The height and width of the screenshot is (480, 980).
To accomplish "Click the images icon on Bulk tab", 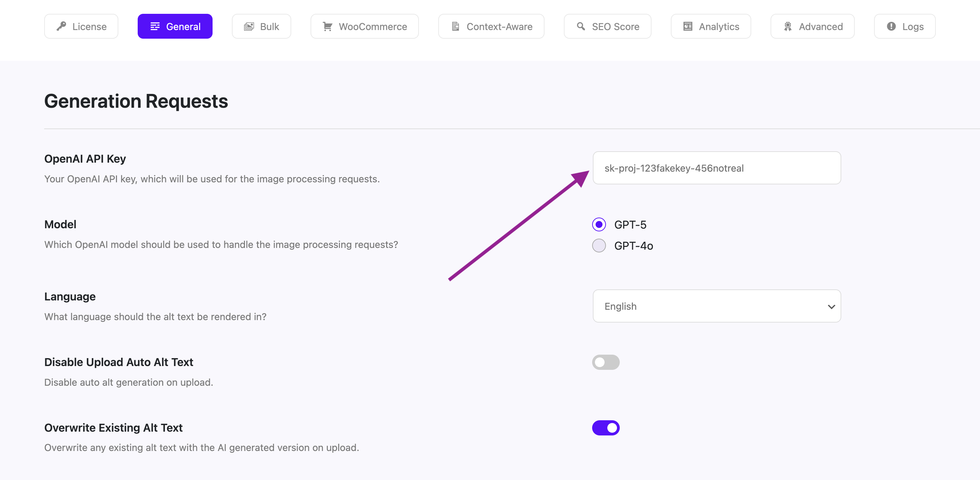I will click(249, 26).
